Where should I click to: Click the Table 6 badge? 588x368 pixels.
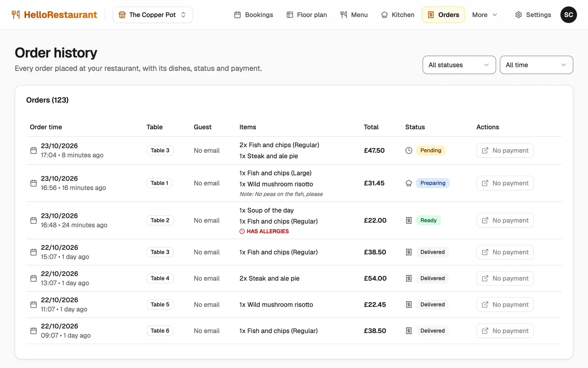click(x=160, y=331)
